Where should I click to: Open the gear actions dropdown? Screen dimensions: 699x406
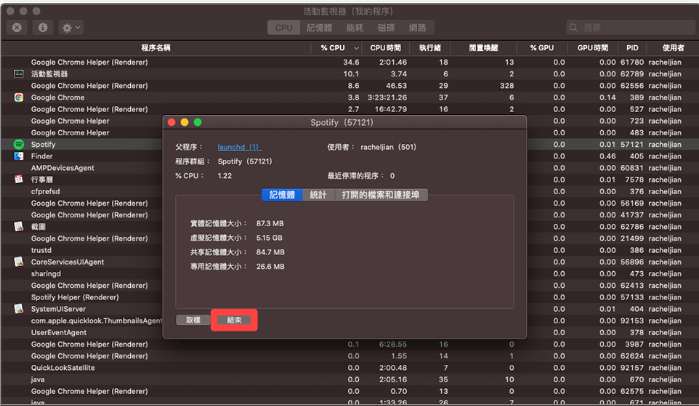(71, 28)
